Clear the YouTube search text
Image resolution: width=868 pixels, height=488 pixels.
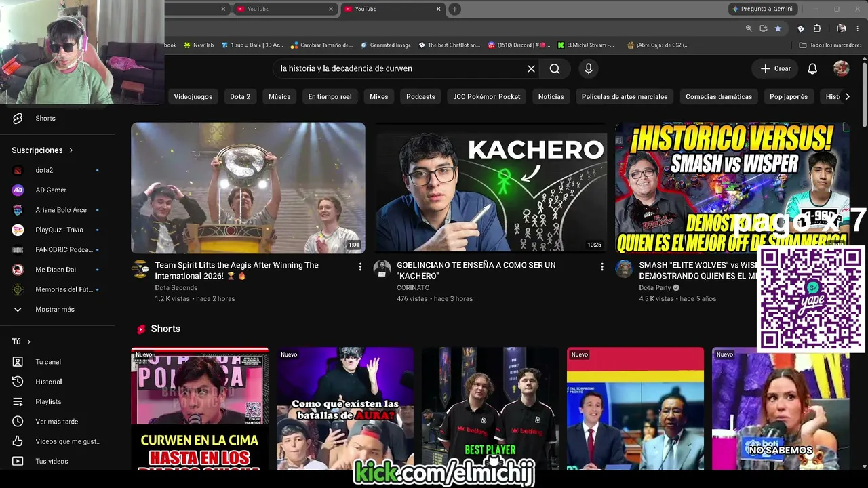pos(531,68)
